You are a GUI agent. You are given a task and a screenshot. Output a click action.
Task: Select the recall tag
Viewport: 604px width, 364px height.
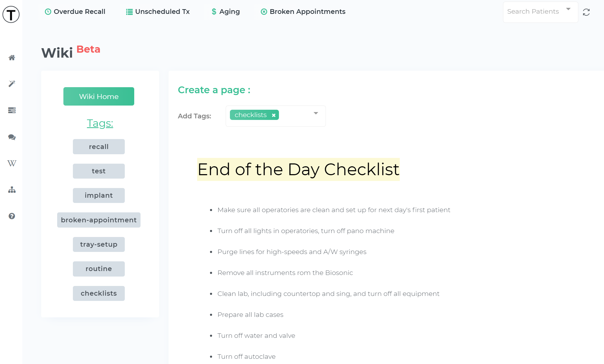click(98, 146)
